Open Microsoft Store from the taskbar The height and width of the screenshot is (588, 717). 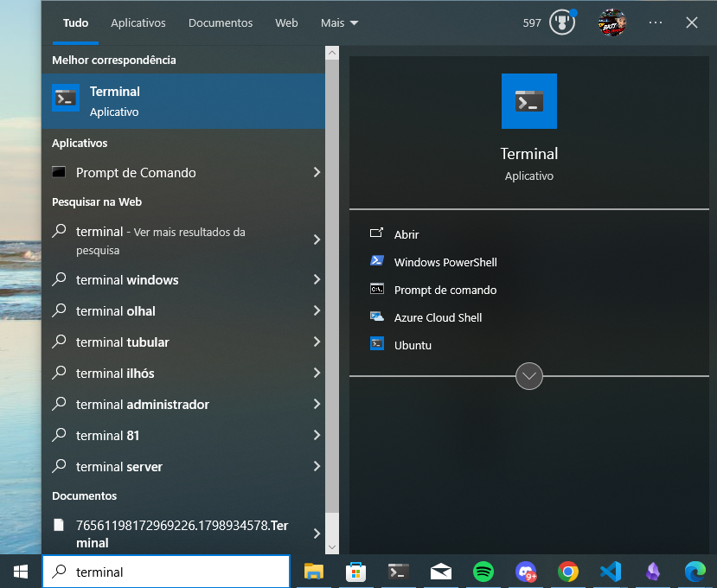355,572
